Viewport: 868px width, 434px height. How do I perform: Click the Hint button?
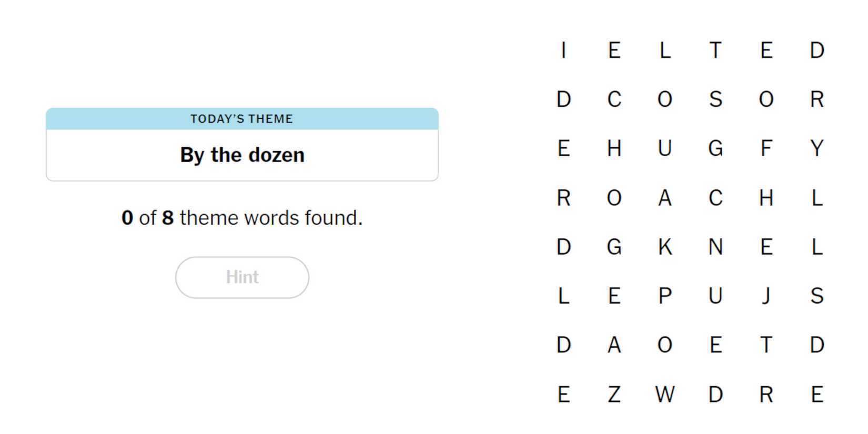coord(242,277)
